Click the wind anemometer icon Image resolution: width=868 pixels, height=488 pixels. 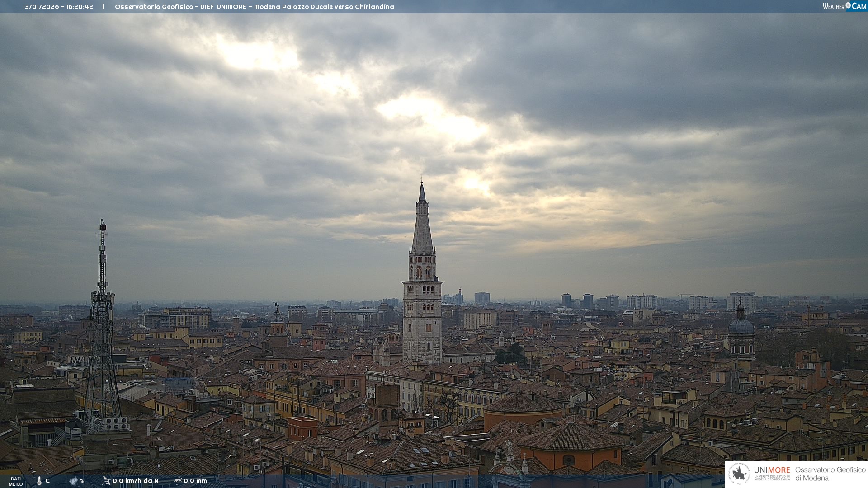(106, 481)
